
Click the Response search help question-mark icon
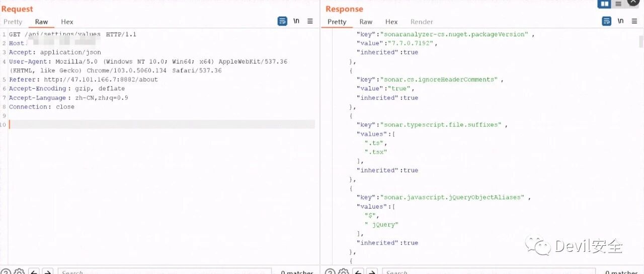click(x=330, y=272)
